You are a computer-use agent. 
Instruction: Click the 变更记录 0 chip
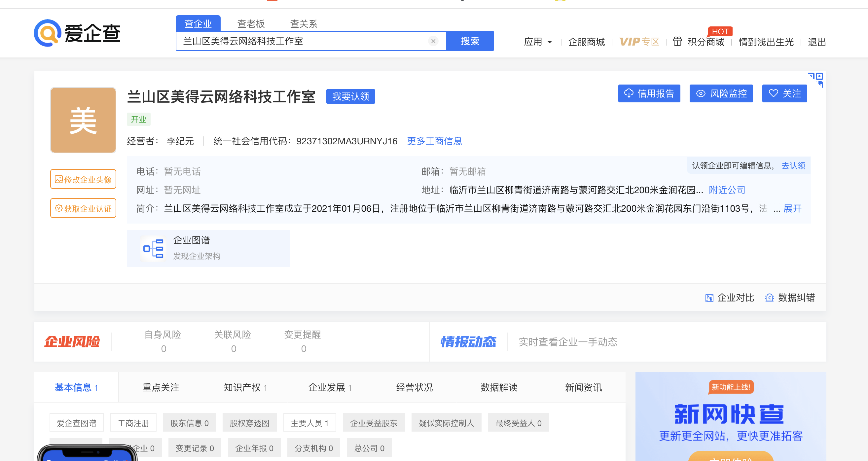tap(195, 448)
